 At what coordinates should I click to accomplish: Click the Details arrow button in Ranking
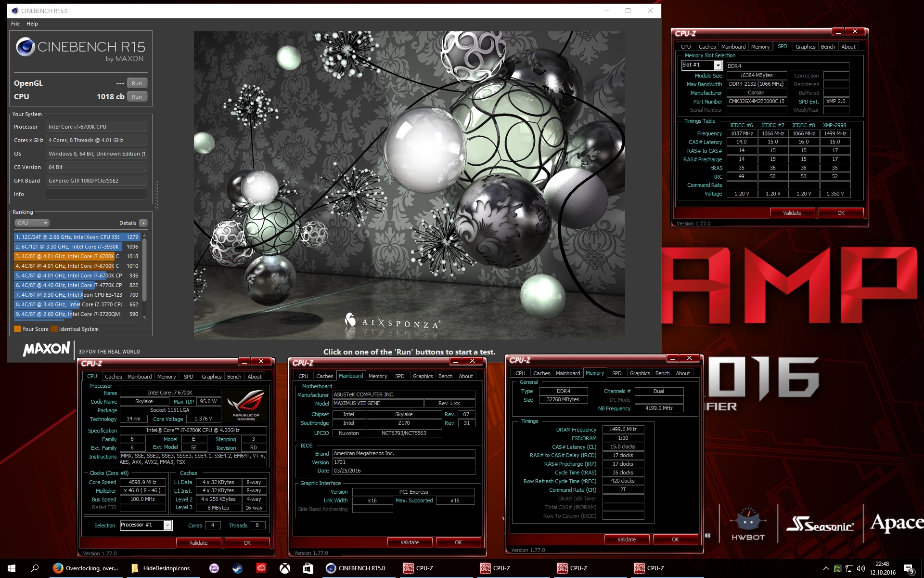[143, 223]
